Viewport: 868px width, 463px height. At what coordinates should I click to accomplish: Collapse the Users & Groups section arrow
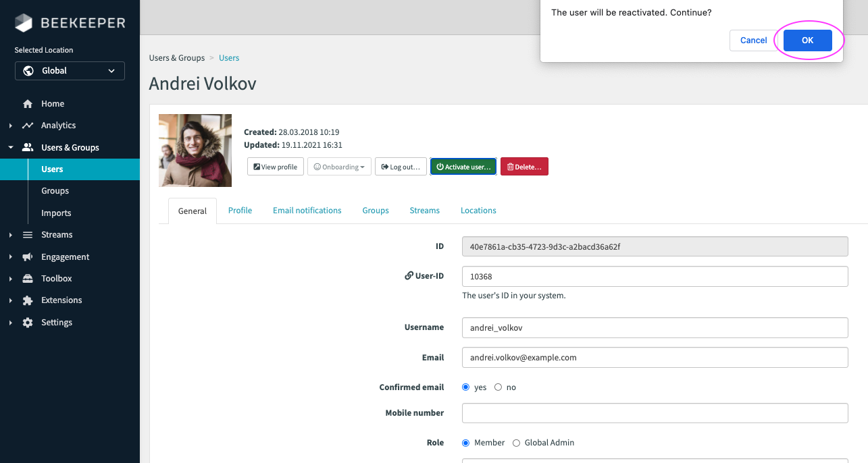click(11, 147)
